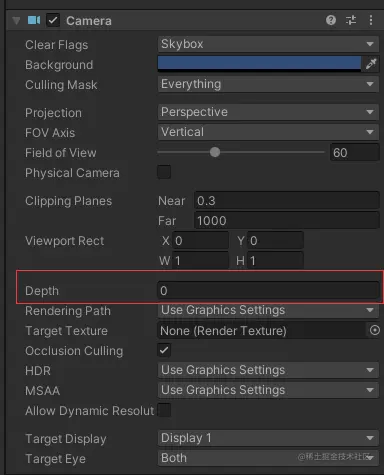Click the Near label in Clipping Planes

pyautogui.click(x=171, y=201)
